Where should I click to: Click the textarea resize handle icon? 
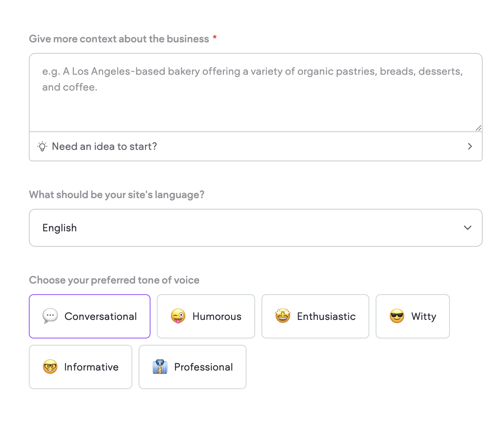478,128
